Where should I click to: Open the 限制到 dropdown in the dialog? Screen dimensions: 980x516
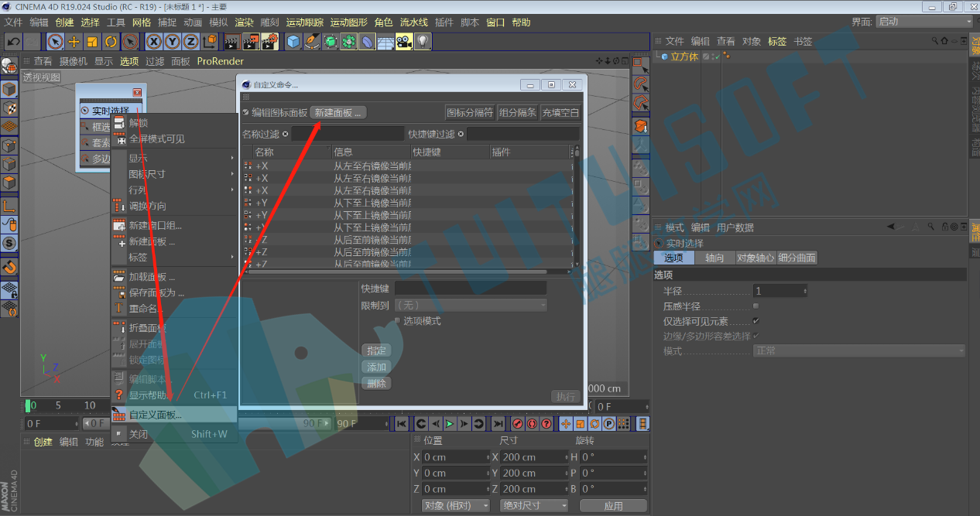click(x=471, y=306)
